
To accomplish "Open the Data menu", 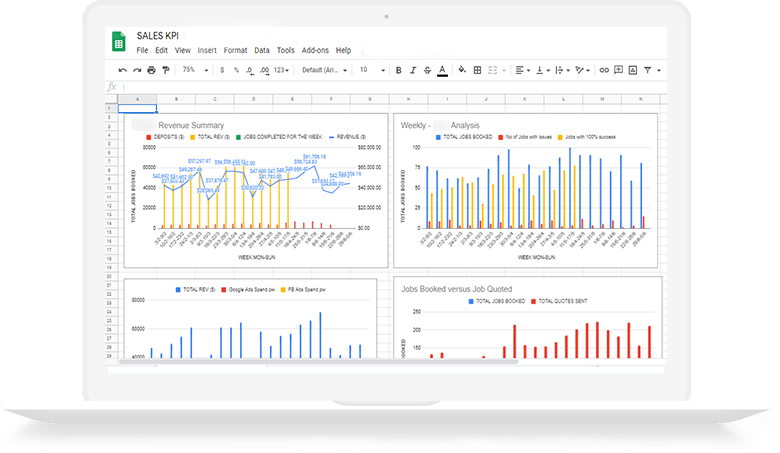I will click(262, 50).
